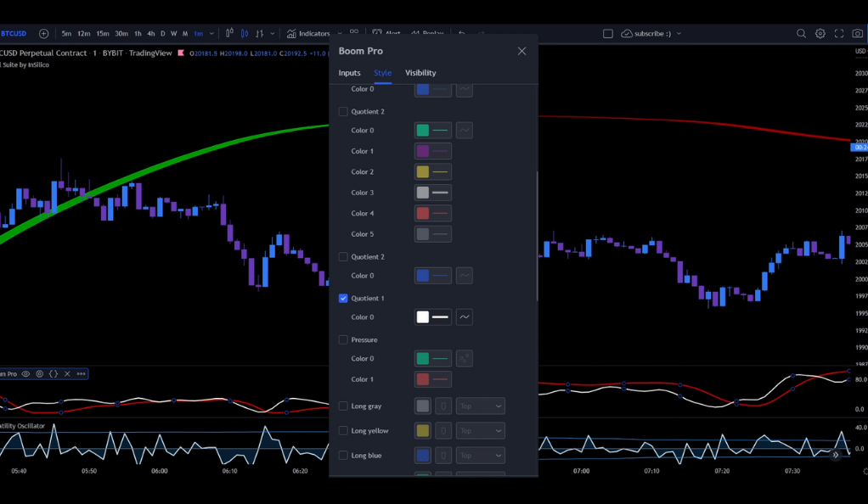Take a chart snapshot with camera icon

858,34
